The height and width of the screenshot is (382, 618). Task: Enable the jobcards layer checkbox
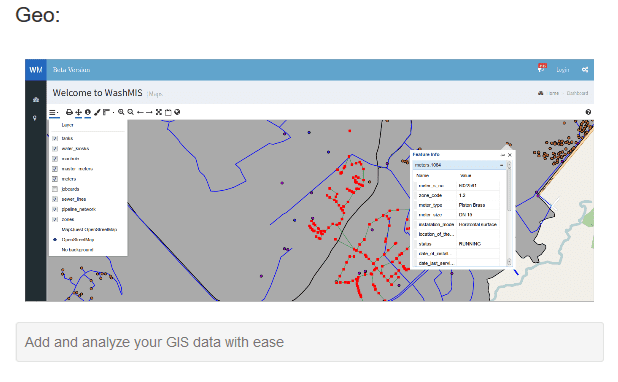[55, 189]
